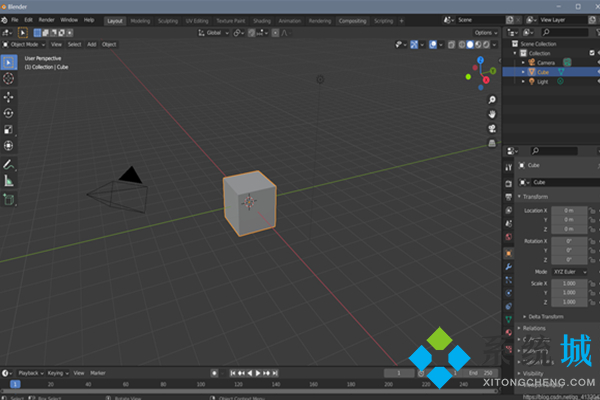
Task: Collapse the Transform panel
Action: pos(533,196)
